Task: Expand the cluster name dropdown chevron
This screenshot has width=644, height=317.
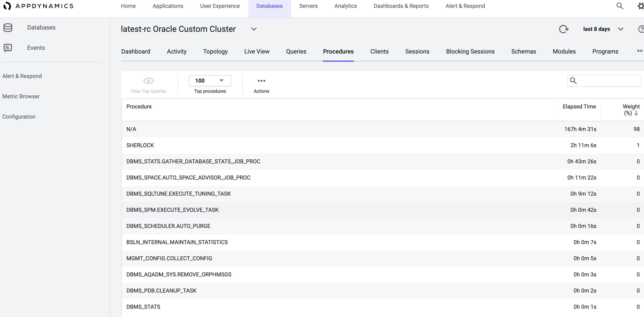Action: click(254, 29)
